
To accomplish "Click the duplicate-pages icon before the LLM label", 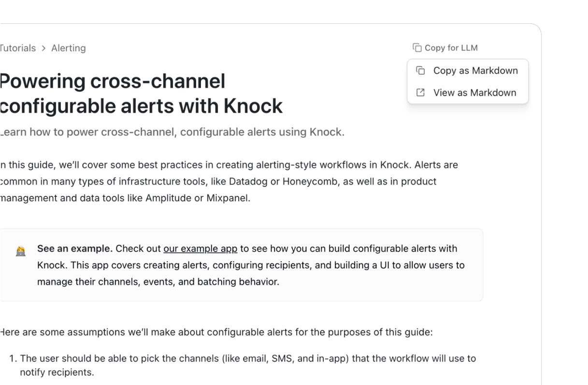I will (416, 47).
